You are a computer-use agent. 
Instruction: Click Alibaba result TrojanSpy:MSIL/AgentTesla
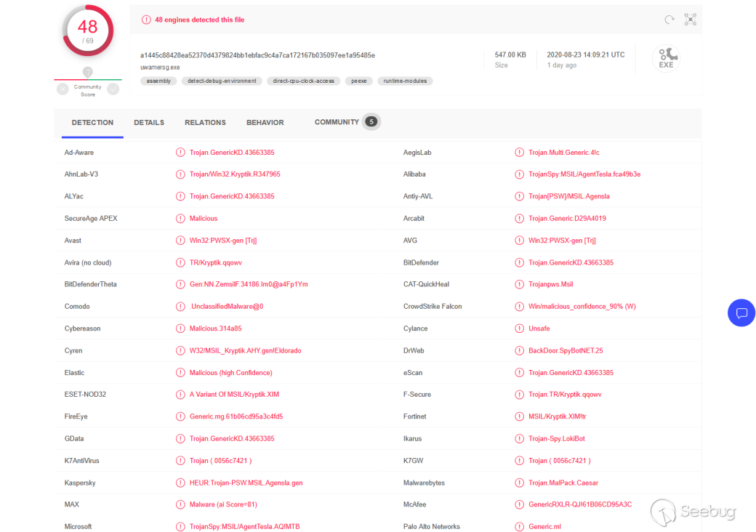pos(584,174)
